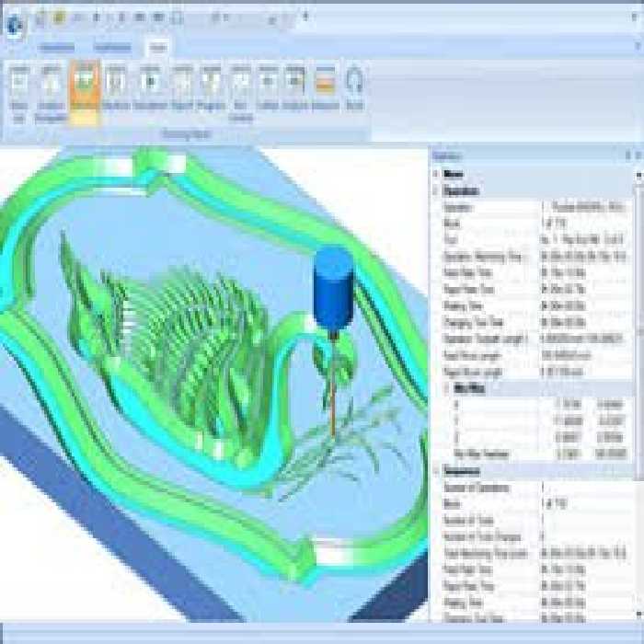644x644 pixels.
Task: Switch to the second ribbon tab
Action: tap(111, 47)
